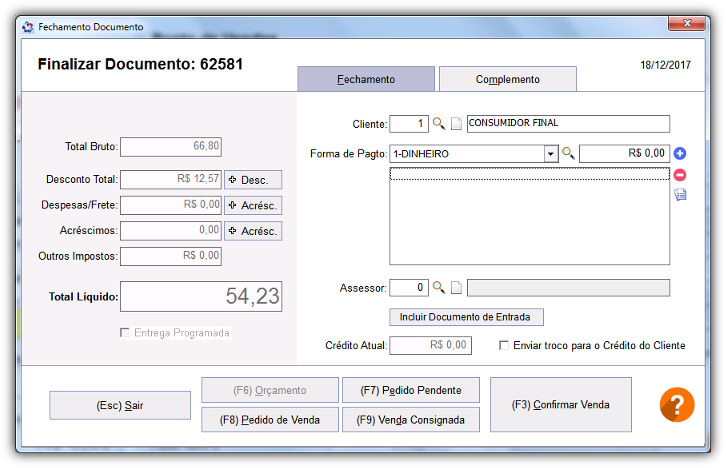Toggle the Entrega Programada checkbox
Screen dimensions: 726x468
[125, 332]
